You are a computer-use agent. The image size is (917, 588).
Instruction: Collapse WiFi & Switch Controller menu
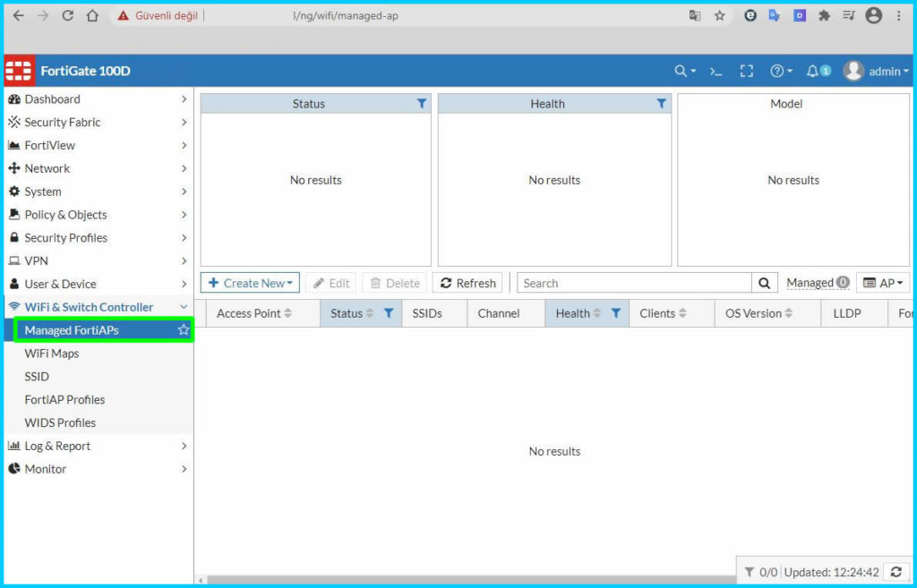click(98, 307)
